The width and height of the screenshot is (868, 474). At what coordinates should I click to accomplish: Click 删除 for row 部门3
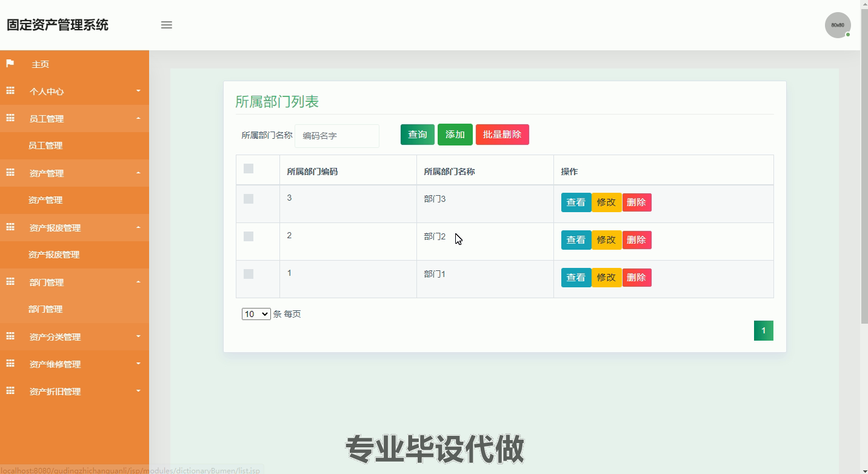tap(636, 202)
